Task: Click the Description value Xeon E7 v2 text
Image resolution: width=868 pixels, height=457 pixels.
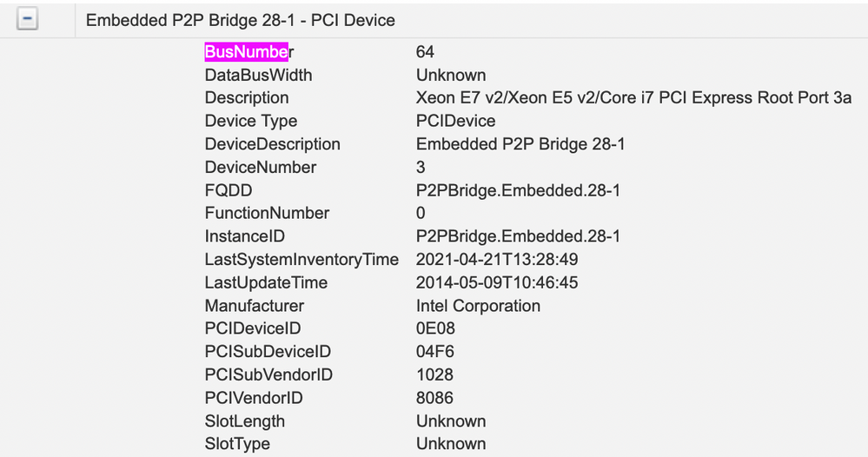Action: [633, 98]
